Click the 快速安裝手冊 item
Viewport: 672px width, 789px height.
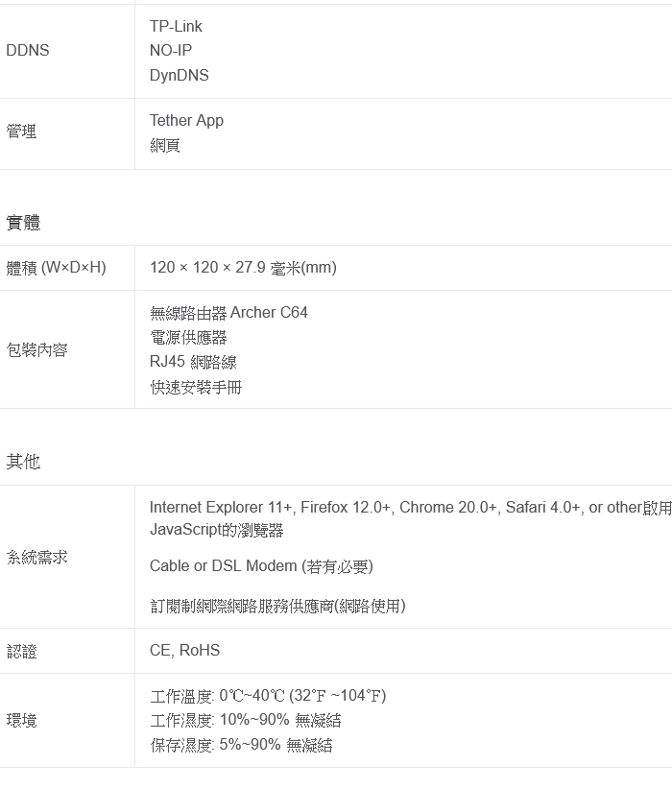[196, 387]
